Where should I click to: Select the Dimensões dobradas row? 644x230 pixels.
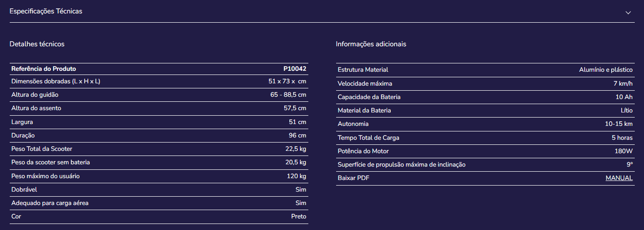pyautogui.click(x=159, y=81)
